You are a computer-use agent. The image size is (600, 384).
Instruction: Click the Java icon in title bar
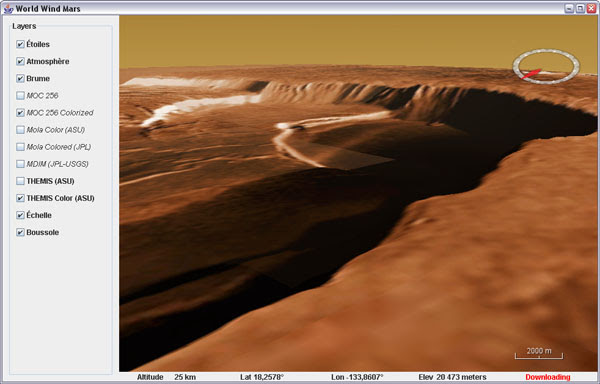[8, 8]
